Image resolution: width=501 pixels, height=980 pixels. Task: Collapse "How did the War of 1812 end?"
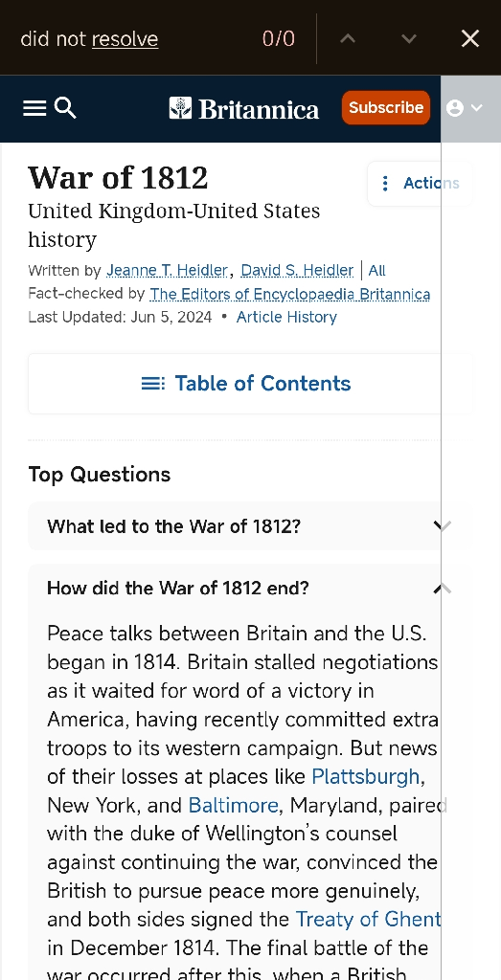point(250,589)
